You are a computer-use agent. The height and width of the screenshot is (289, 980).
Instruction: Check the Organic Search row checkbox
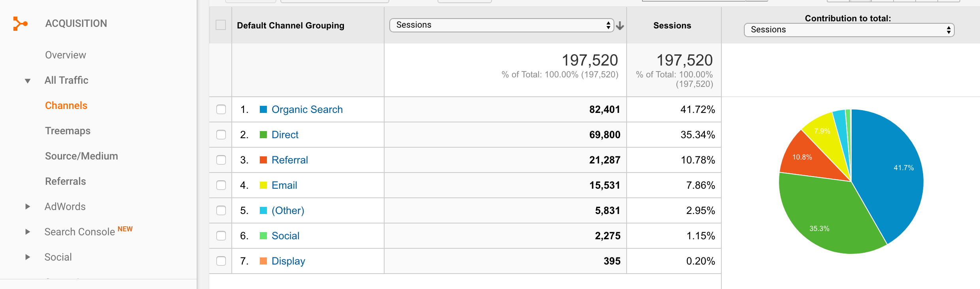[x=221, y=109]
